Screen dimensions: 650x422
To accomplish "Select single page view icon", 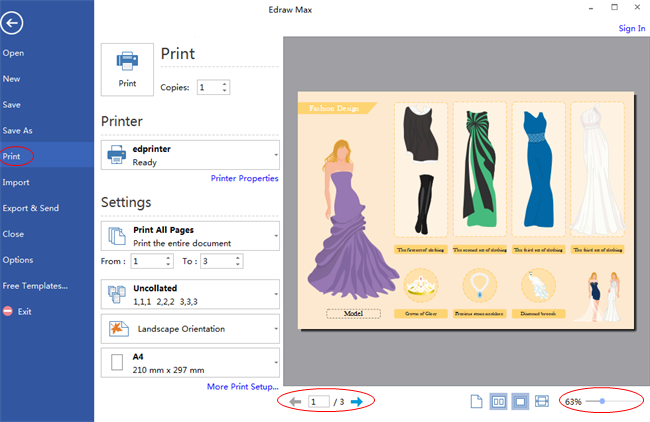I will 477,401.
